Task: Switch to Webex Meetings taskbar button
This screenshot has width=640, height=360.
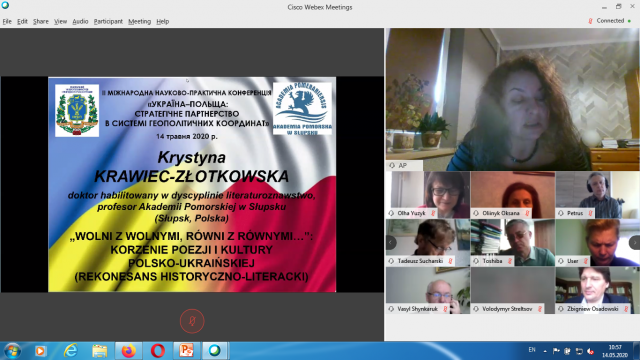Action: [x=215, y=351]
